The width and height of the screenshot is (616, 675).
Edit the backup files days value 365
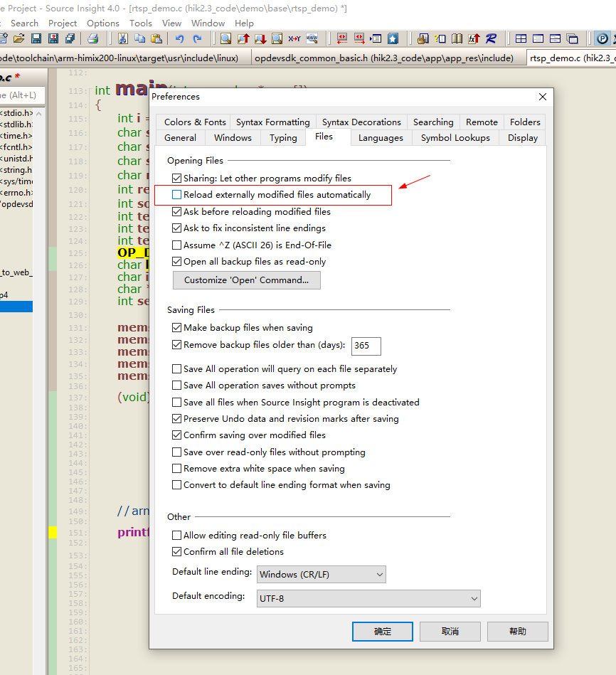[x=365, y=346]
